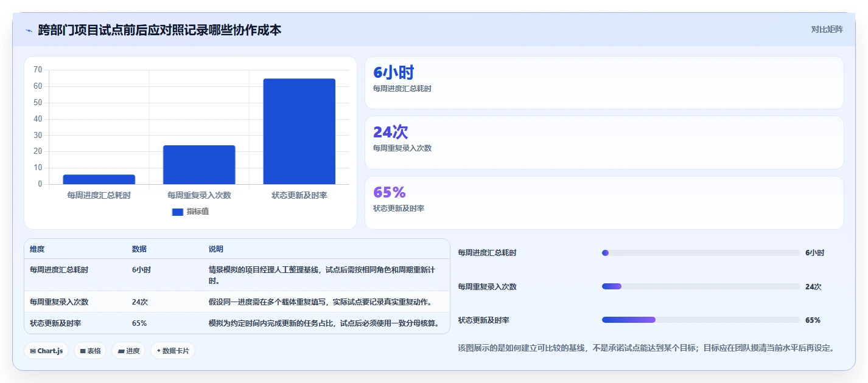Screen dimensions: 868x383
Task: Click the 状态更新及时率 caption under the 65% card
Action: click(399, 209)
